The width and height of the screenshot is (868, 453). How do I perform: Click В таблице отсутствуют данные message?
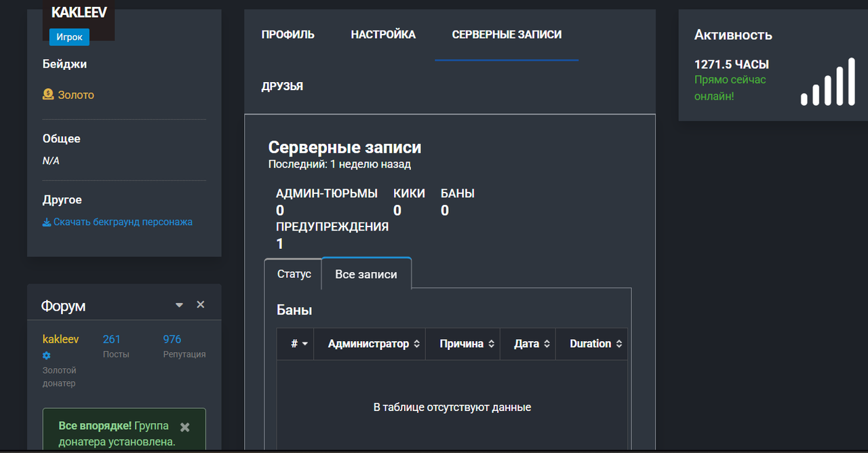pyautogui.click(x=452, y=408)
